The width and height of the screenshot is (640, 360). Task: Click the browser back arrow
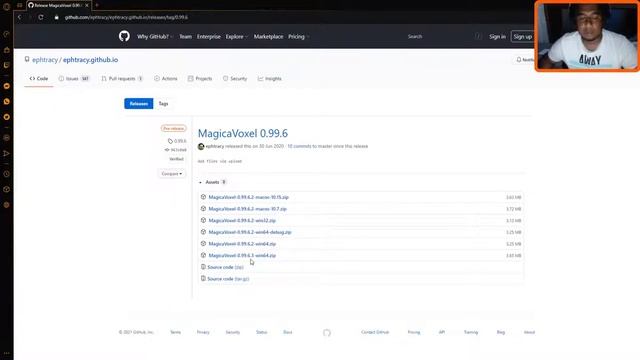20,17
